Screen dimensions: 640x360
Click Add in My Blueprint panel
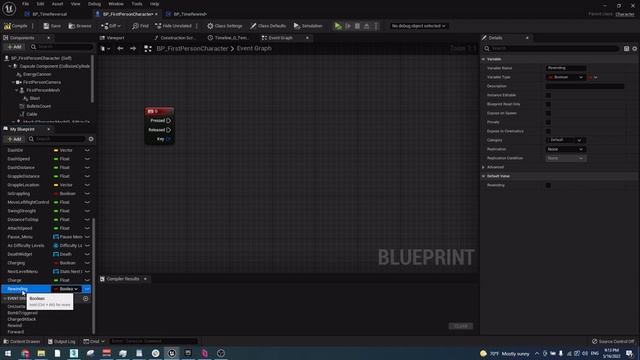point(14,139)
